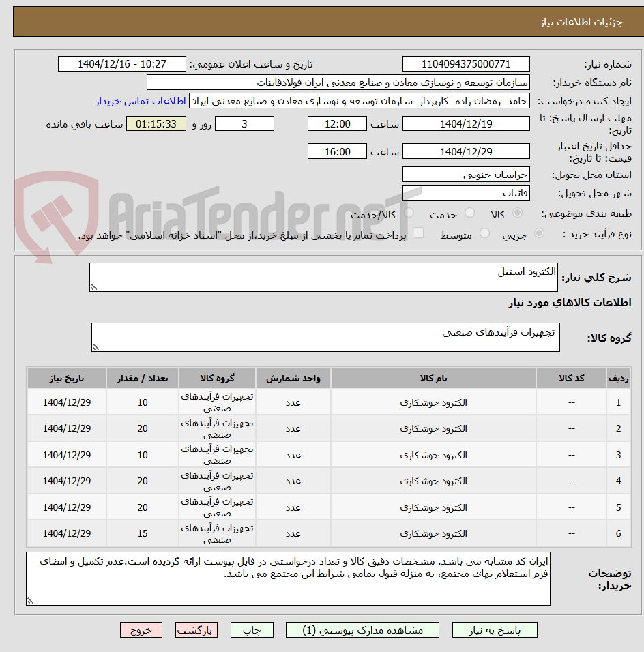Image resolution: width=644 pixels, height=652 pixels.
Task: Click the ردیف column header
Action: point(618,379)
